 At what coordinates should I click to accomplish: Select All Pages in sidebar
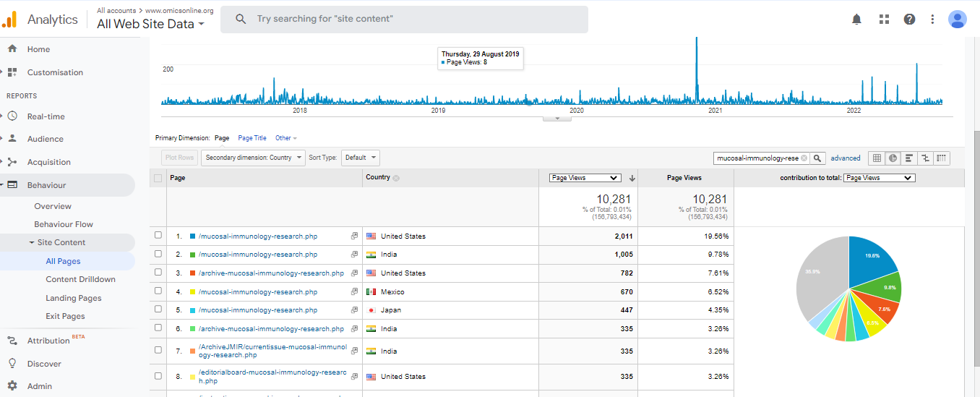[x=63, y=261]
